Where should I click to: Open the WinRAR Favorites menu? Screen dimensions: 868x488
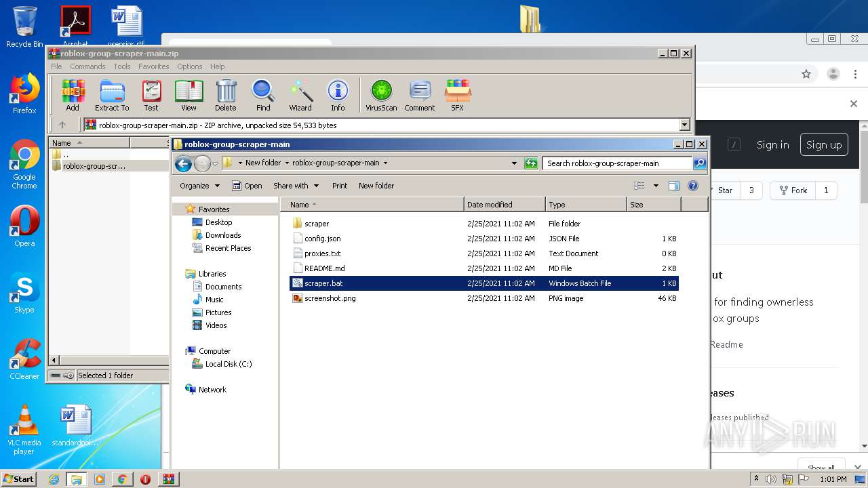point(154,66)
